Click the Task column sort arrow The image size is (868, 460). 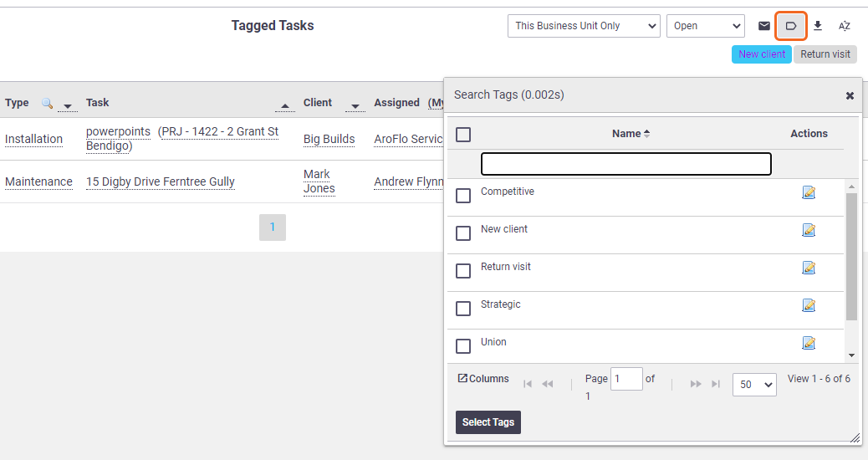[285, 105]
